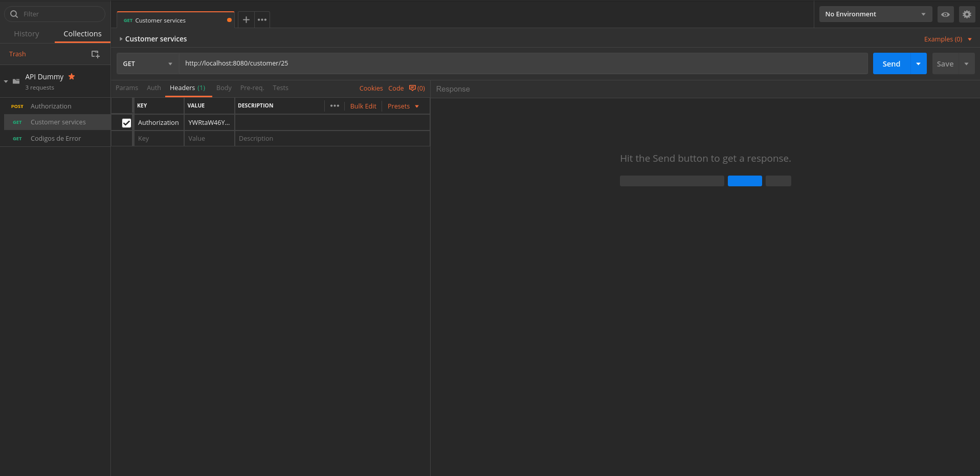
Task: Open the settings gear icon
Action: pos(966,14)
